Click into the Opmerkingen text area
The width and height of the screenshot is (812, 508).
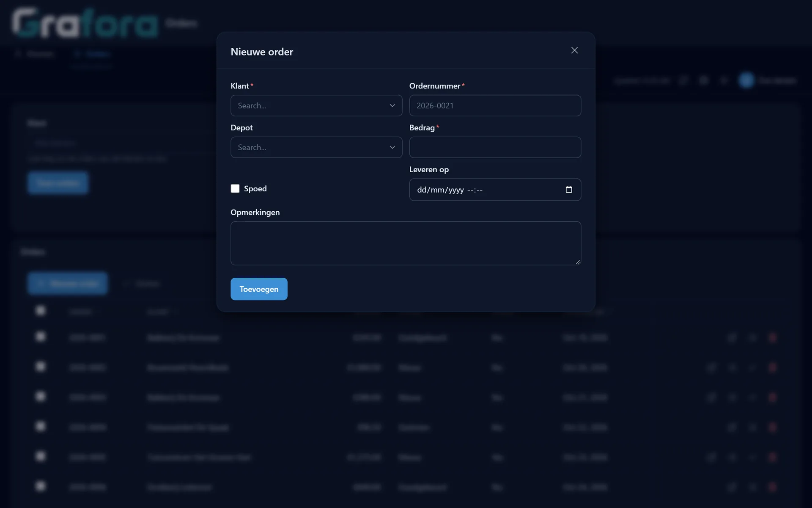click(406, 243)
